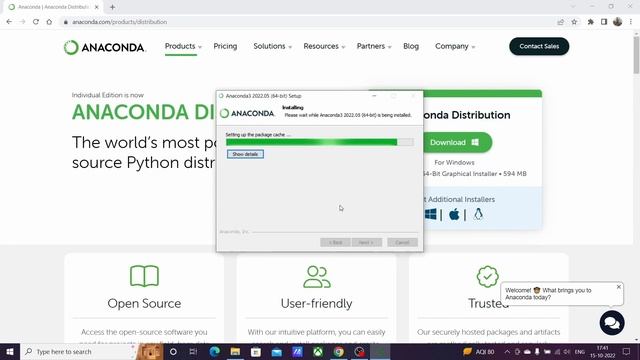640x360 pixels.
Task: Click the Open Source book icon
Action: 144,276
